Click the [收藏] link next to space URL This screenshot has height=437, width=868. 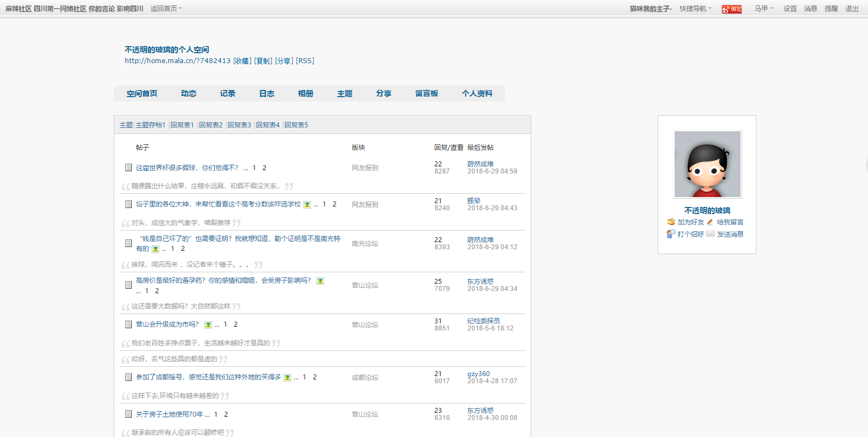pos(242,61)
